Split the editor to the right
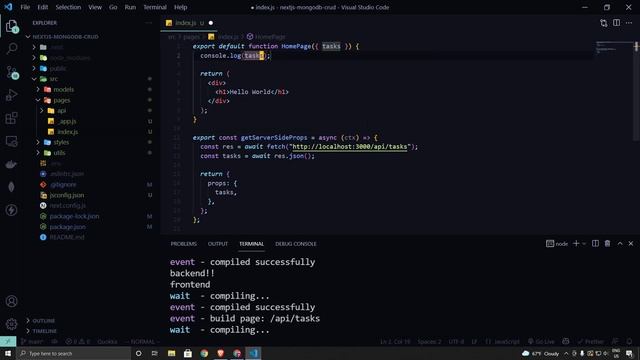Image resolution: width=640 pixels, height=360 pixels. (616, 23)
